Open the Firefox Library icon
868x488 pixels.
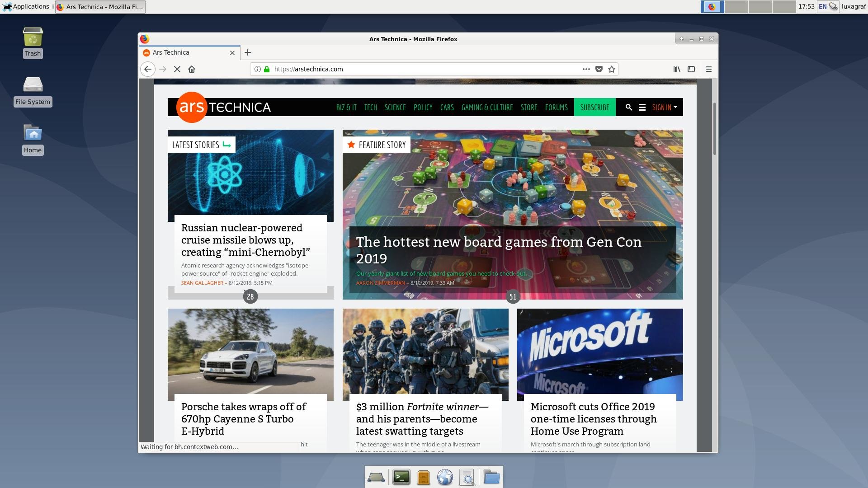pyautogui.click(x=677, y=69)
